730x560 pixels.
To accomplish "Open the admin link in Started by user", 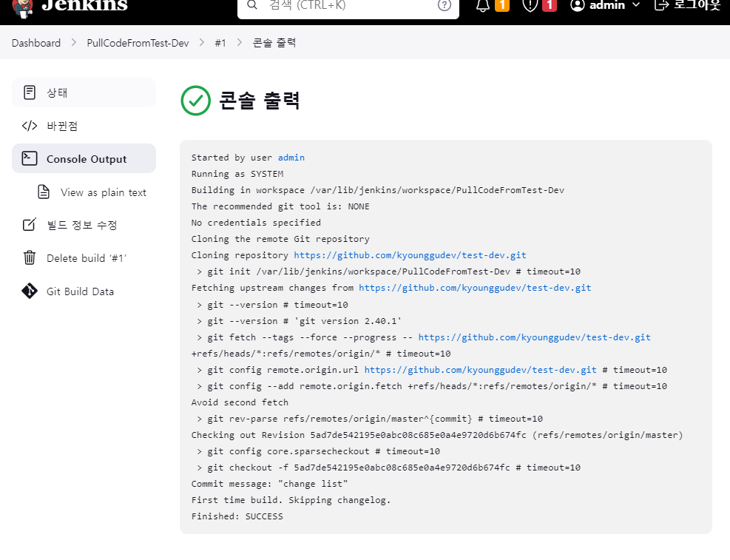I will coord(291,158).
